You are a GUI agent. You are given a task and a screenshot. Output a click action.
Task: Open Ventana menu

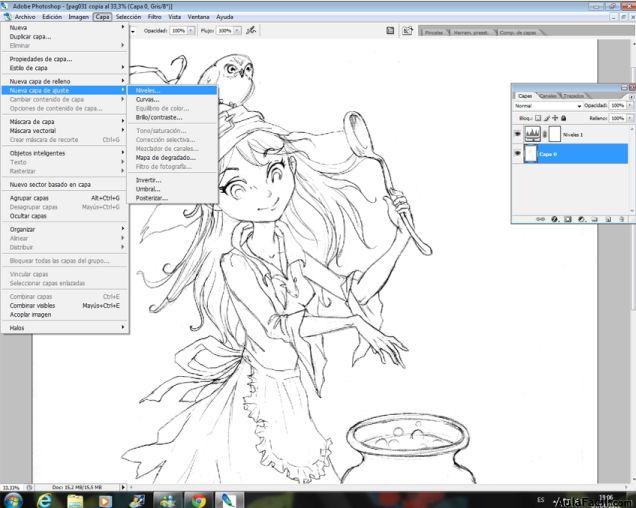pos(198,17)
